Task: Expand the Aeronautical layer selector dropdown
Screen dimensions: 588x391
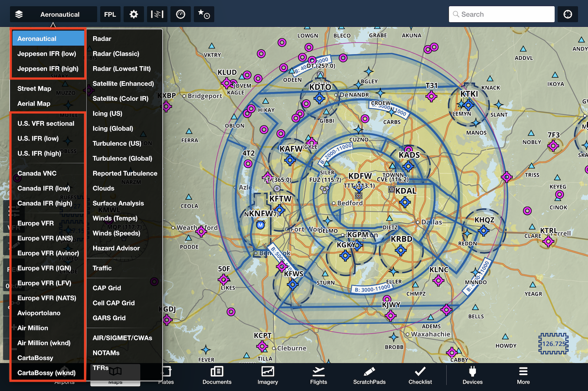Action: click(x=53, y=14)
